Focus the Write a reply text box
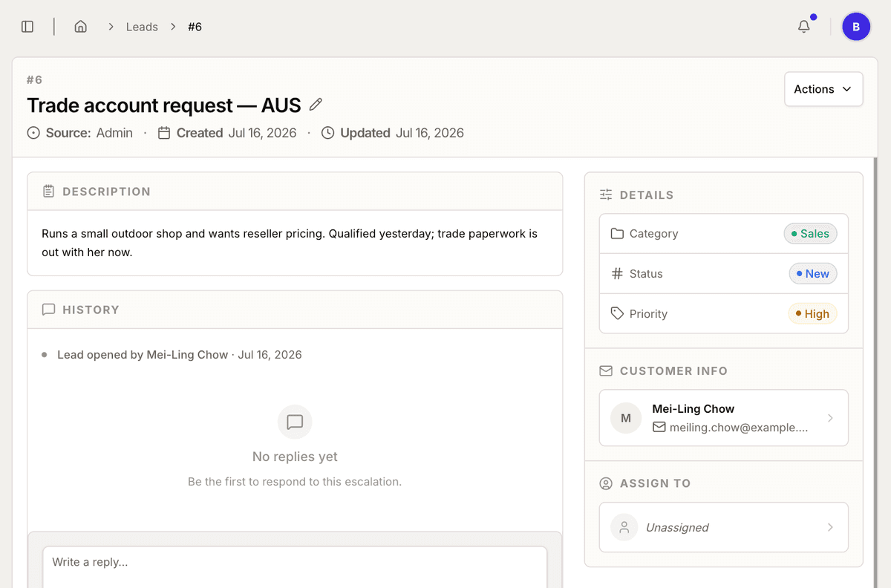 pyautogui.click(x=295, y=567)
